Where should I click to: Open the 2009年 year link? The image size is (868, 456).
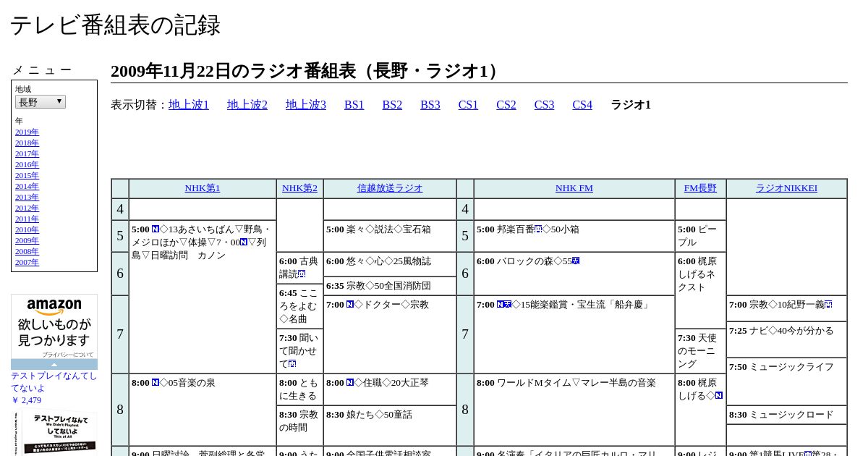[27, 240]
